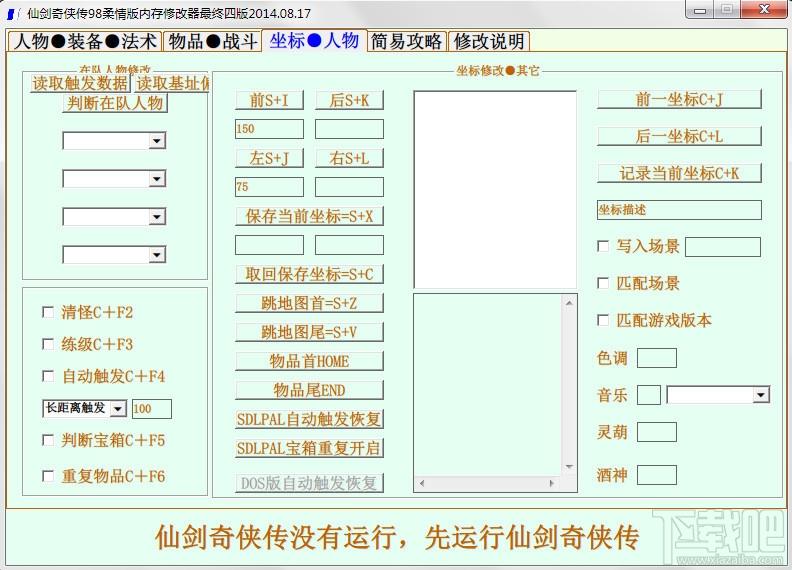
Task: Toggle the 写入场景 checkbox
Action: (603, 246)
